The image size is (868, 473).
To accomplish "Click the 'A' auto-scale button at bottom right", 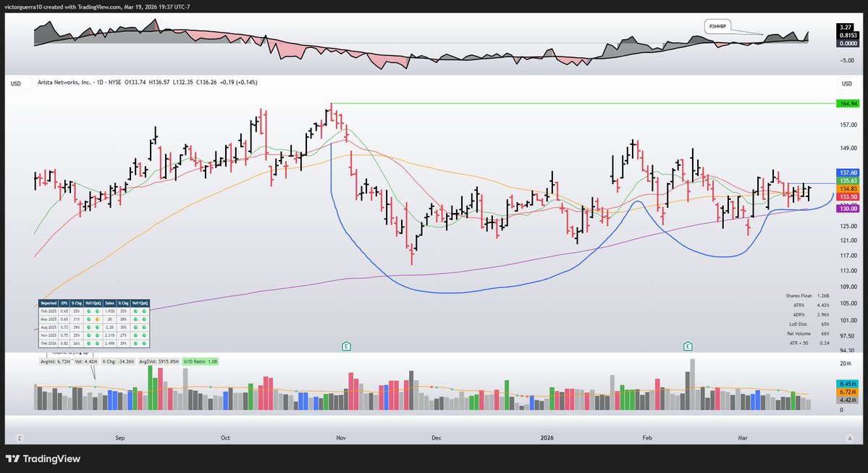I will 850,438.
